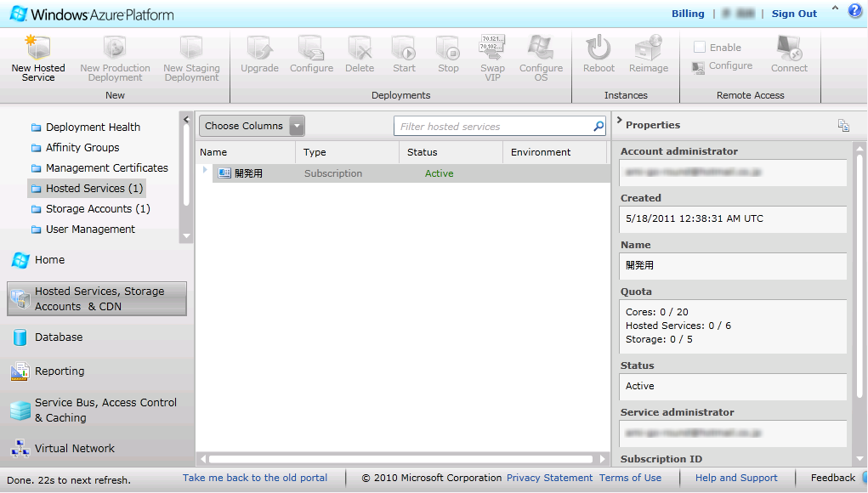Open the Help and Support link
Screen dimensions: 868x493
(736, 478)
